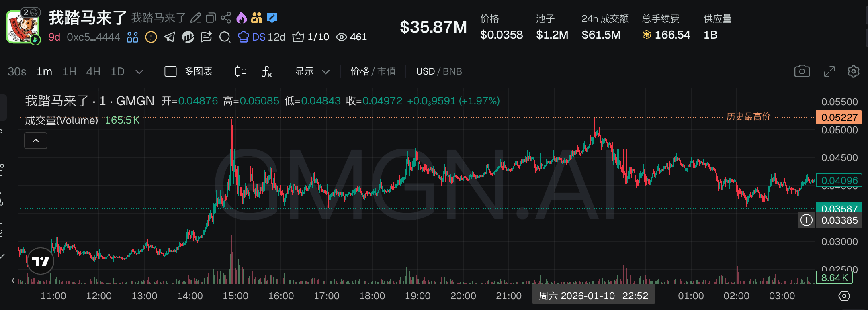The height and width of the screenshot is (310, 868).
Task: Open the fx indicators icon
Action: pyautogui.click(x=266, y=71)
